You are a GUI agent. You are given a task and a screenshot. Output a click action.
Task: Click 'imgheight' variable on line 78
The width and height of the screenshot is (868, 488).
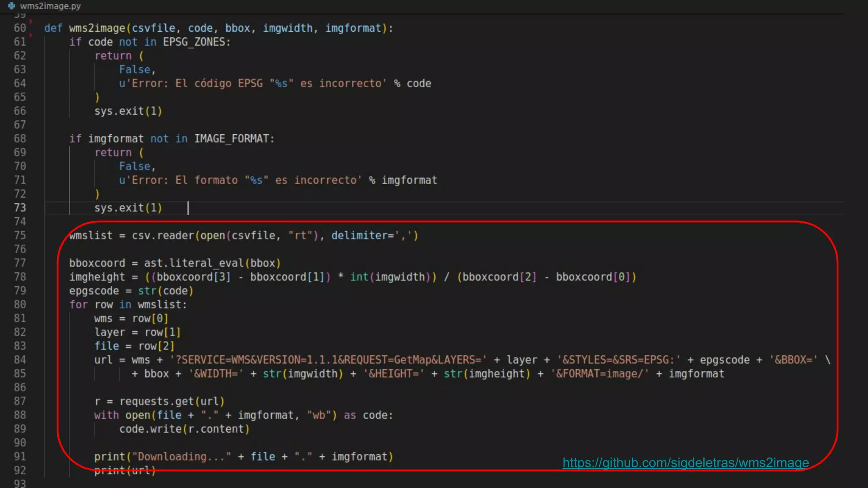click(x=97, y=277)
